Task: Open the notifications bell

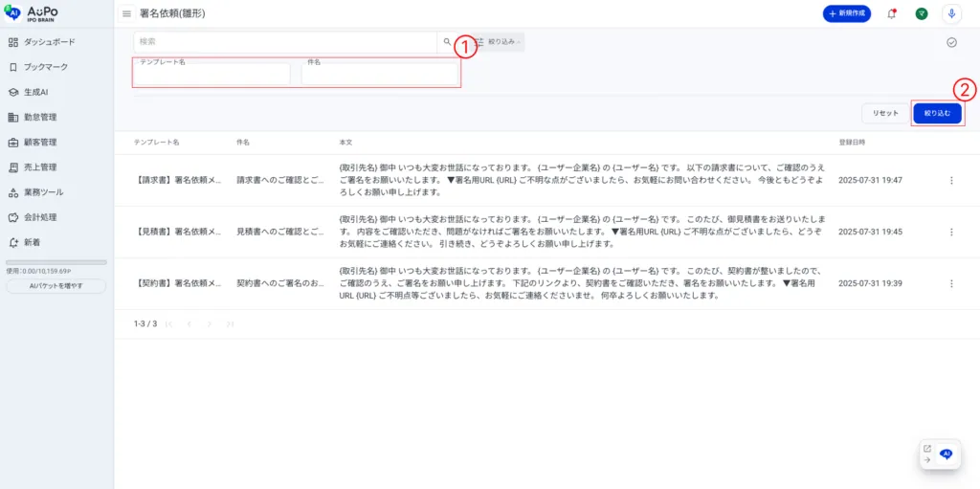Action: click(x=892, y=13)
